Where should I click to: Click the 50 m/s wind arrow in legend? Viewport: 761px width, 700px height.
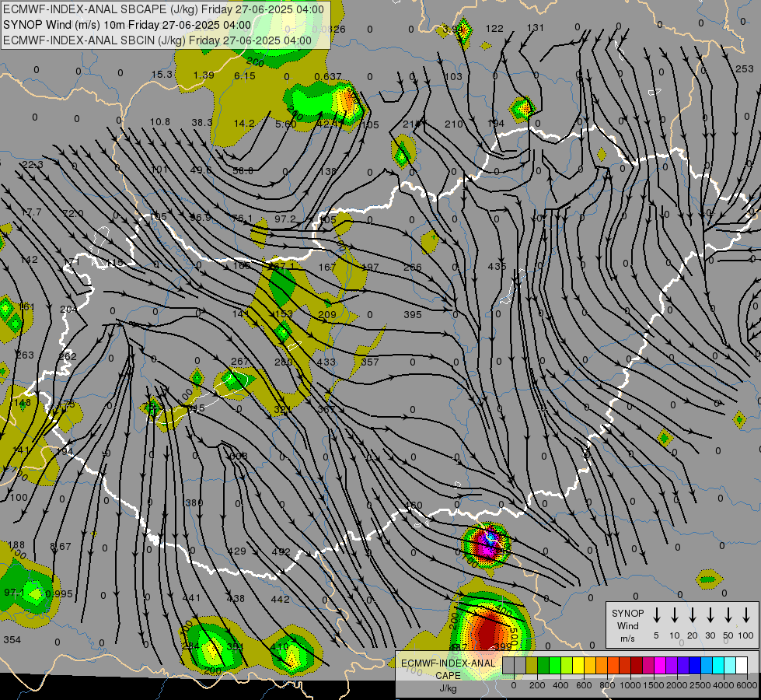pos(728,614)
